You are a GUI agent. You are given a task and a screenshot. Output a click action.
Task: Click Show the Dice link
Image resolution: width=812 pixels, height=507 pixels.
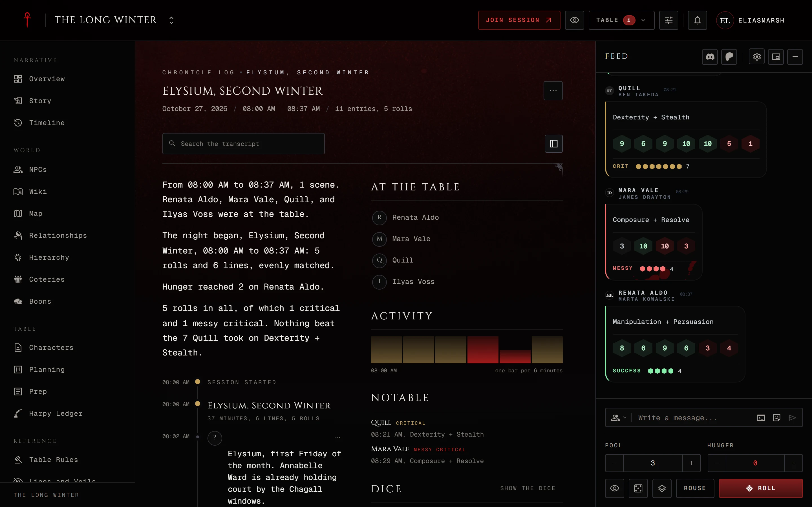(x=528, y=488)
